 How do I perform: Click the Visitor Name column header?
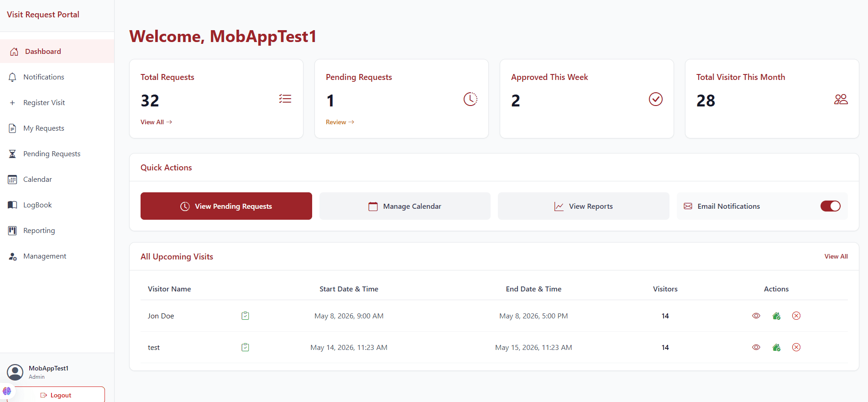coord(169,289)
